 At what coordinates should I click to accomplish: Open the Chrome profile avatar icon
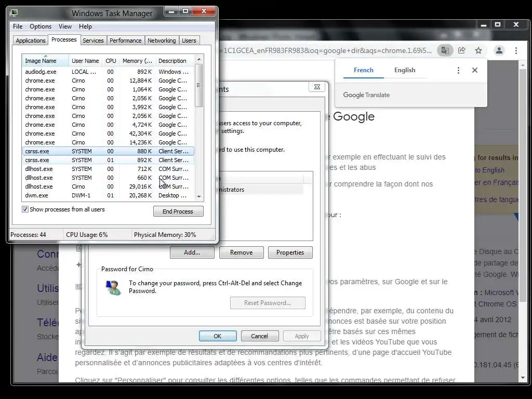(499, 50)
